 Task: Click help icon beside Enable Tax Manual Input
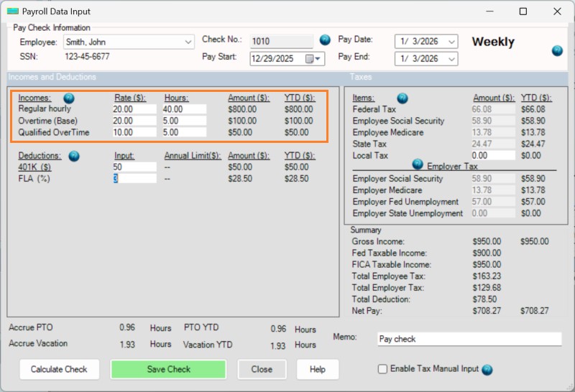click(487, 370)
